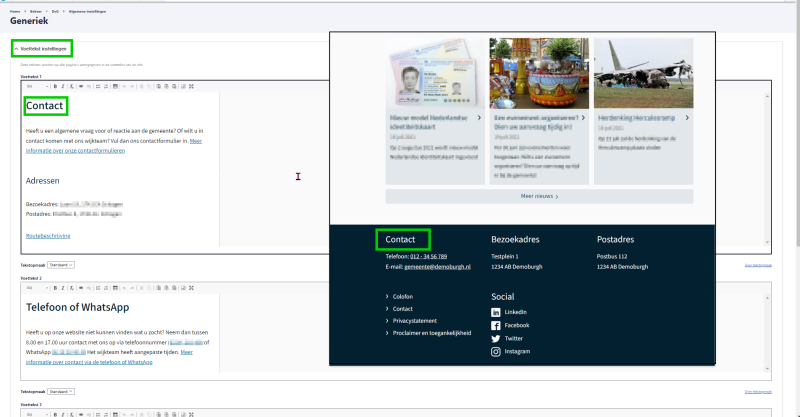Insert a table in Voettekst 1 editor
The height and width of the screenshot is (417, 800).
coord(116,86)
